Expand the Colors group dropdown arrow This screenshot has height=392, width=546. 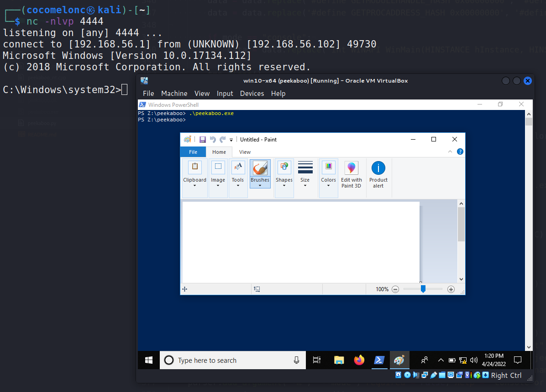click(328, 186)
